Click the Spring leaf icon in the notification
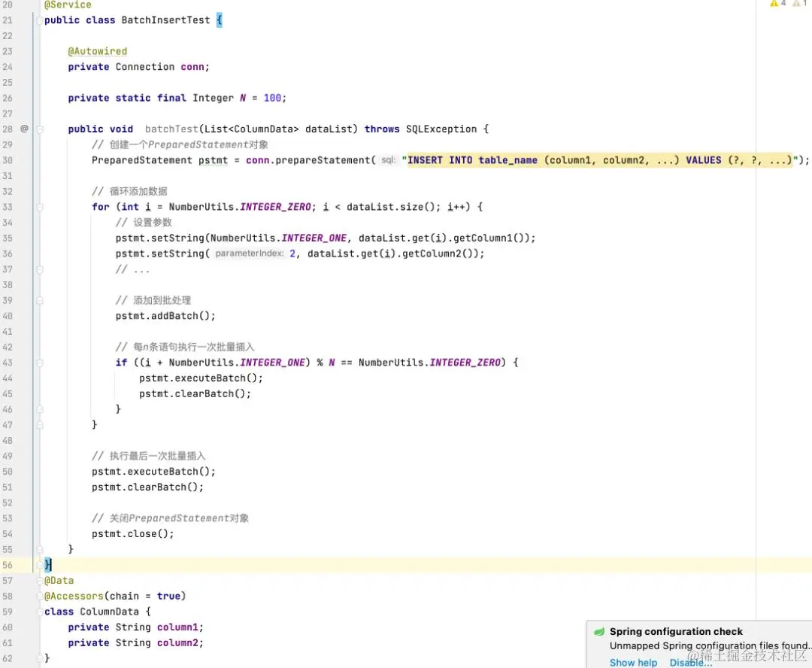Screen dimensions: 812x668 [599, 632]
